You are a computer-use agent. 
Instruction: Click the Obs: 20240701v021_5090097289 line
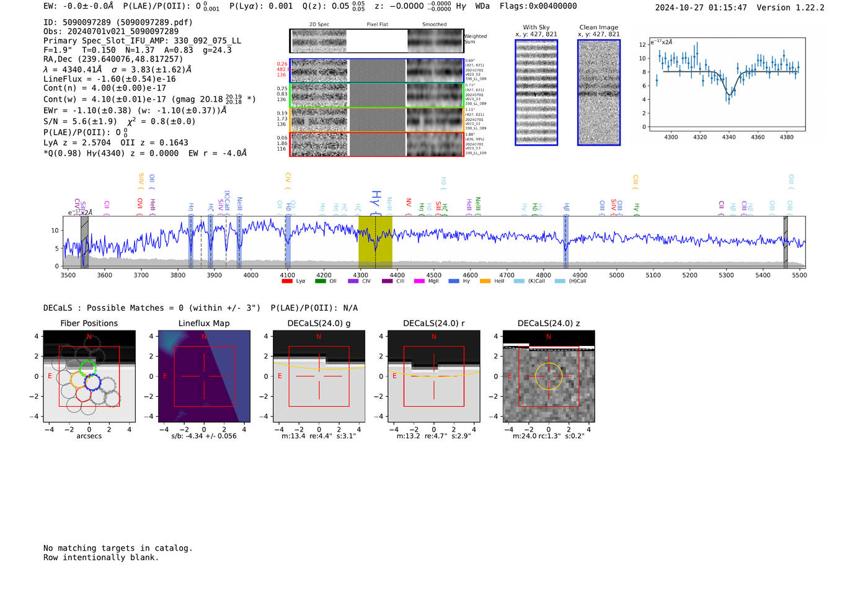click(111, 31)
